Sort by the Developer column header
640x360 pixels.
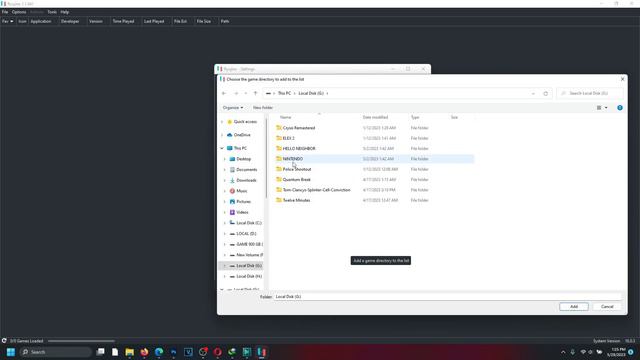pos(70,21)
